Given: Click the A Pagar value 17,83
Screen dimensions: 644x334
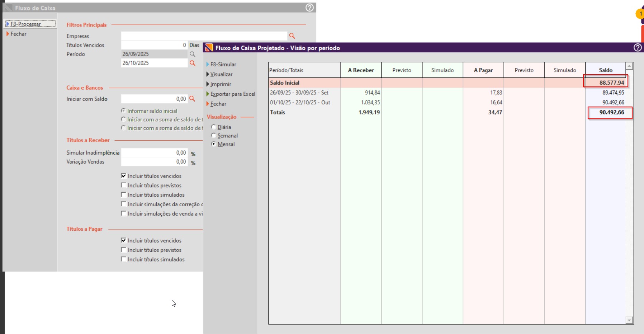Looking at the screenshot, I should coord(496,93).
